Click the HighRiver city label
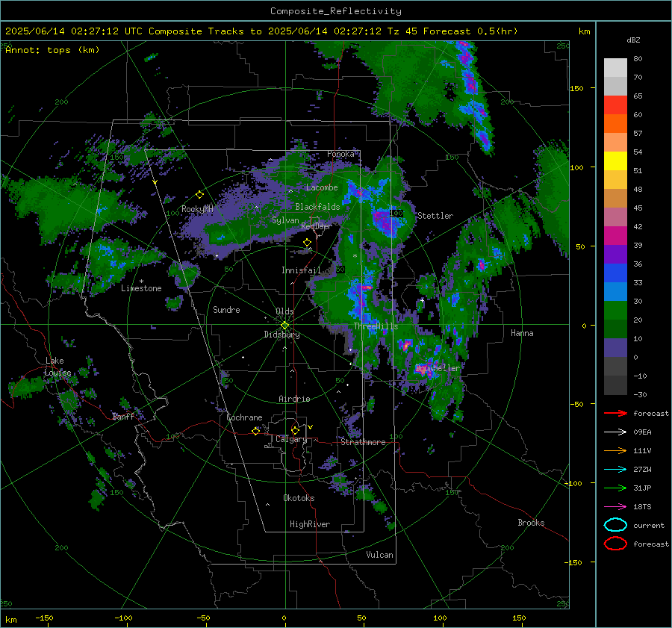This screenshot has width=672, height=628. tap(310, 524)
